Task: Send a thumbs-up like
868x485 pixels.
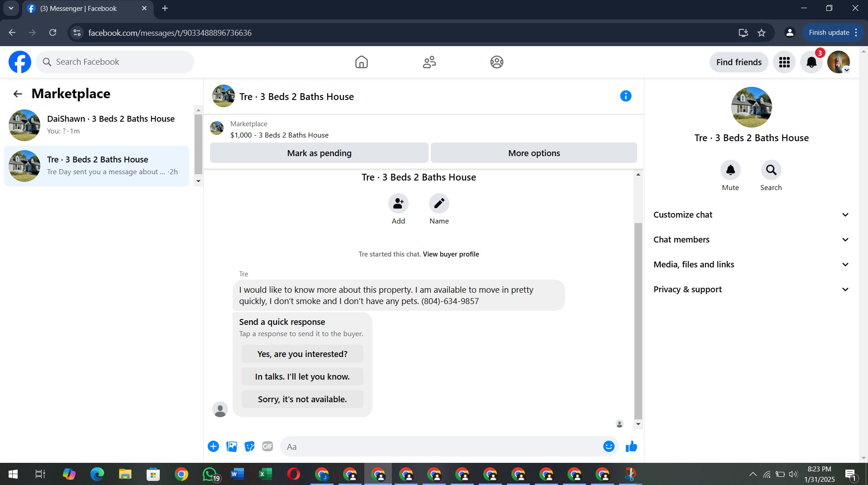Action: click(631, 447)
